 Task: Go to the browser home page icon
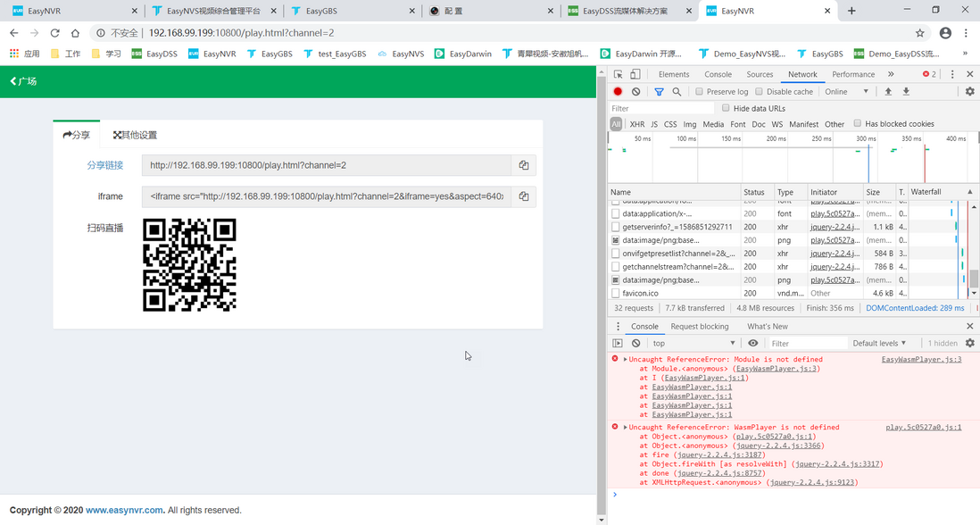(x=75, y=33)
